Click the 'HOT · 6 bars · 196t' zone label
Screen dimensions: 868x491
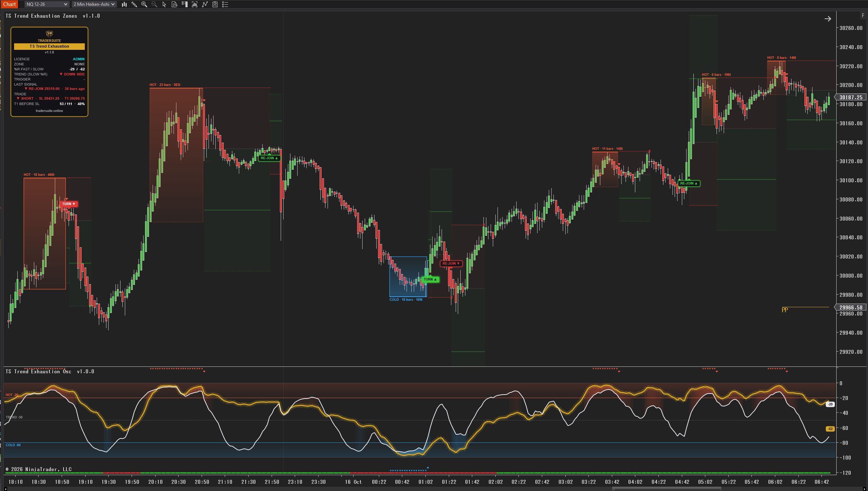click(716, 75)
